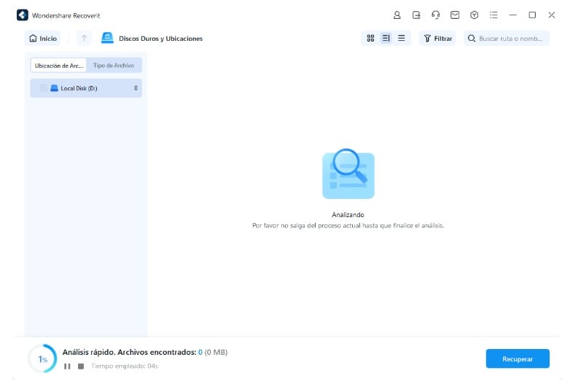581x392 pixels.
Task: Click the 1% circular progress indicator
Action: coord(42,358)
